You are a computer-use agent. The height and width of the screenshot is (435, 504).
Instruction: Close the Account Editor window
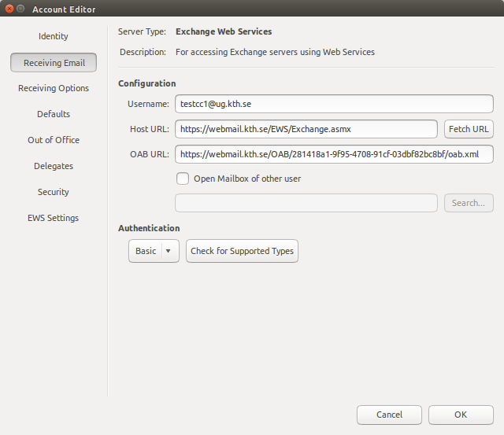coord(10,9)
